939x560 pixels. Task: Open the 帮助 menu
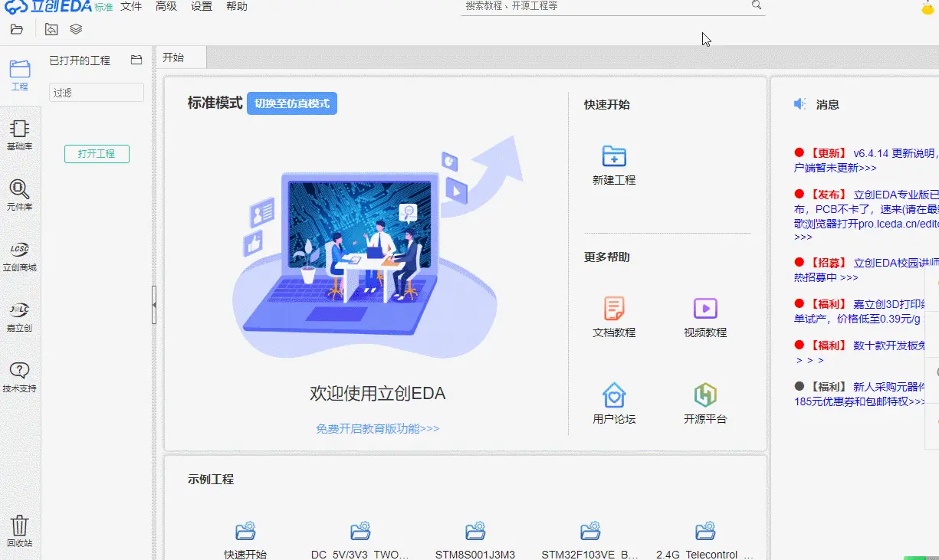237,6
